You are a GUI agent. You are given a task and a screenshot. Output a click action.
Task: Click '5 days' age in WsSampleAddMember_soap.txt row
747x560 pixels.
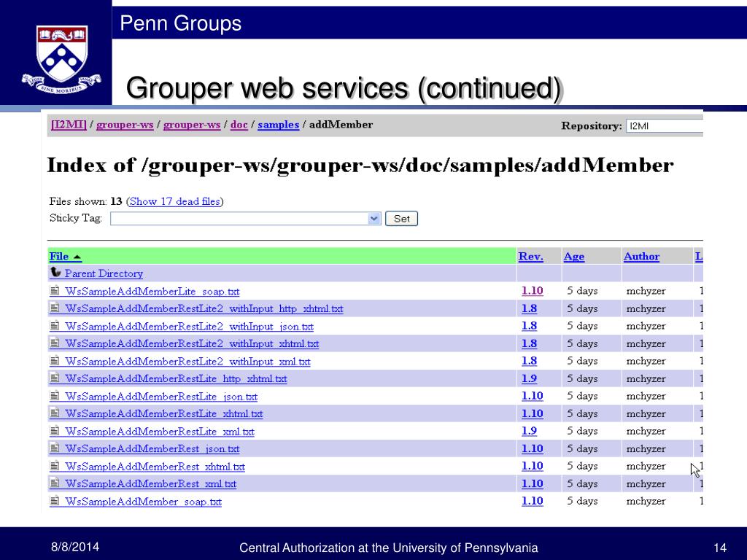click(582, 501)
